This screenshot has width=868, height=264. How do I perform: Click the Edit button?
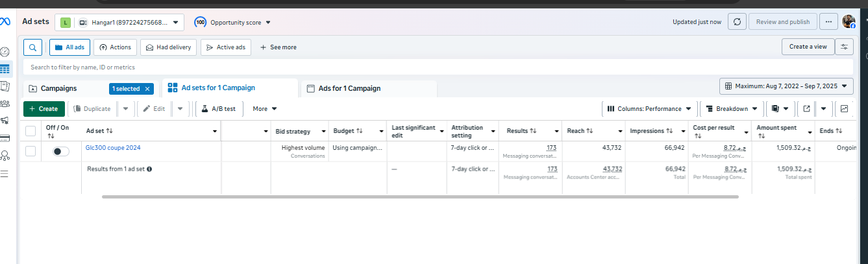click(154, 109)
